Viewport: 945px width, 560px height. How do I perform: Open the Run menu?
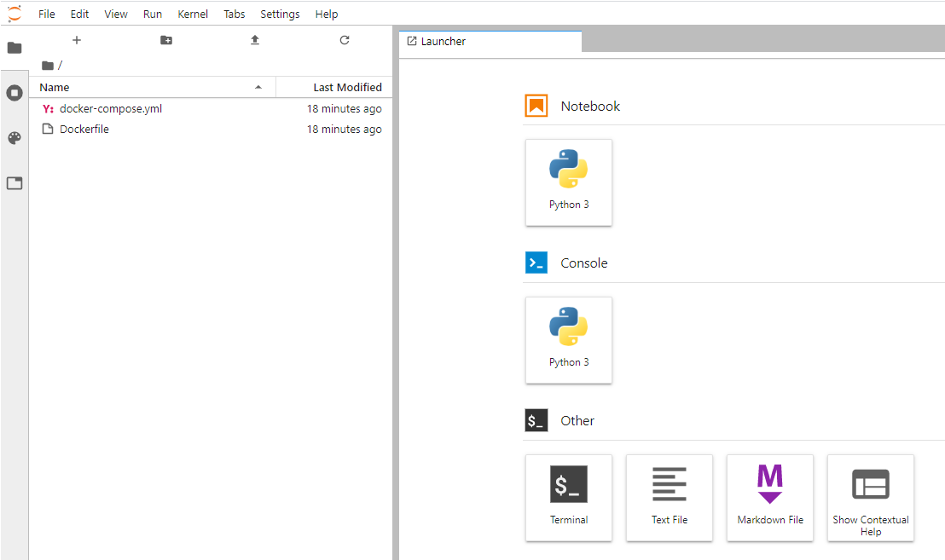pos(153,14)
